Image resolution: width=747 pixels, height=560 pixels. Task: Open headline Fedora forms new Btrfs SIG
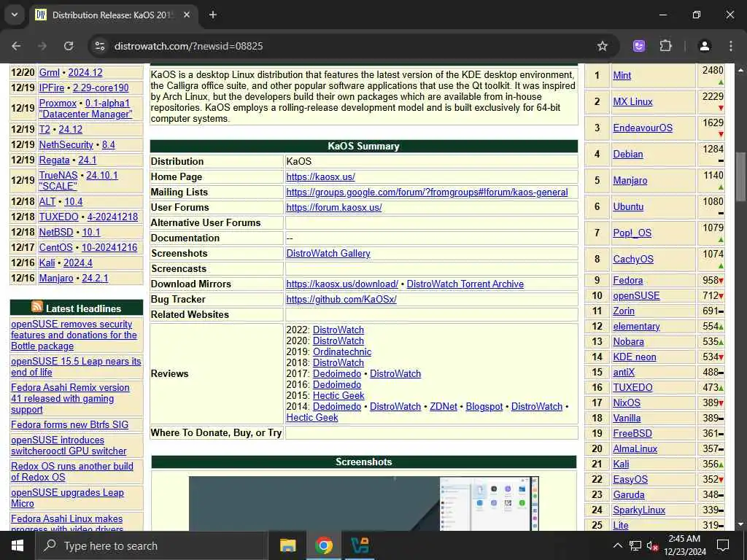click(69, 425)
